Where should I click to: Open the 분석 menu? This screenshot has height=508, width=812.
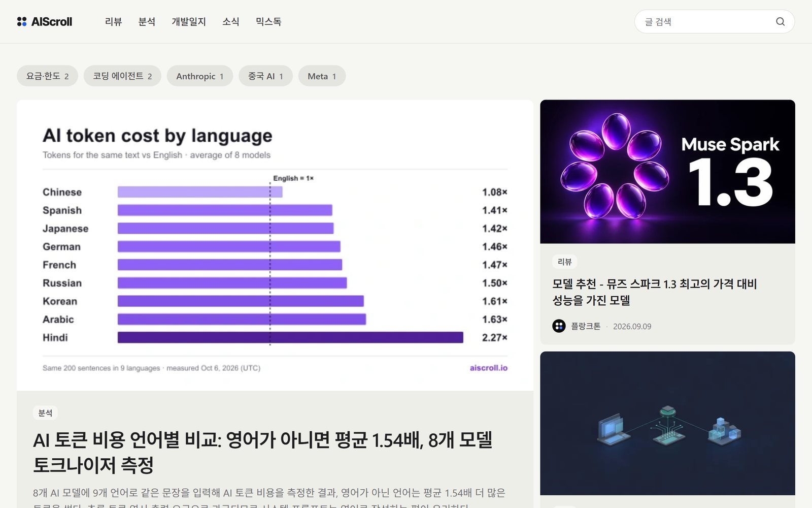147,21
